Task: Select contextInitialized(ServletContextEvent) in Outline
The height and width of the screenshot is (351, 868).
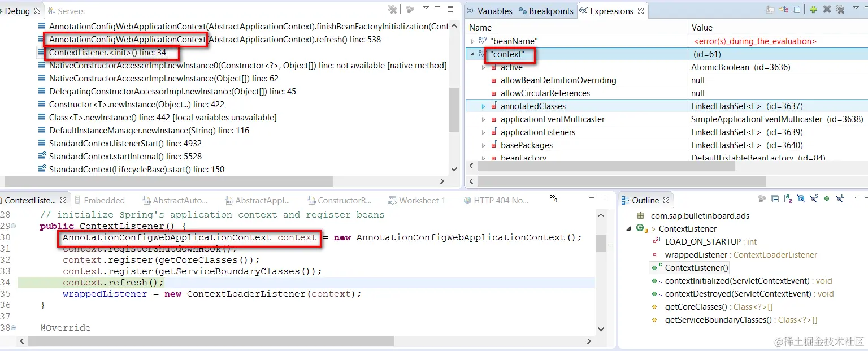Action: pyautogui.click(x=741, y=281)
